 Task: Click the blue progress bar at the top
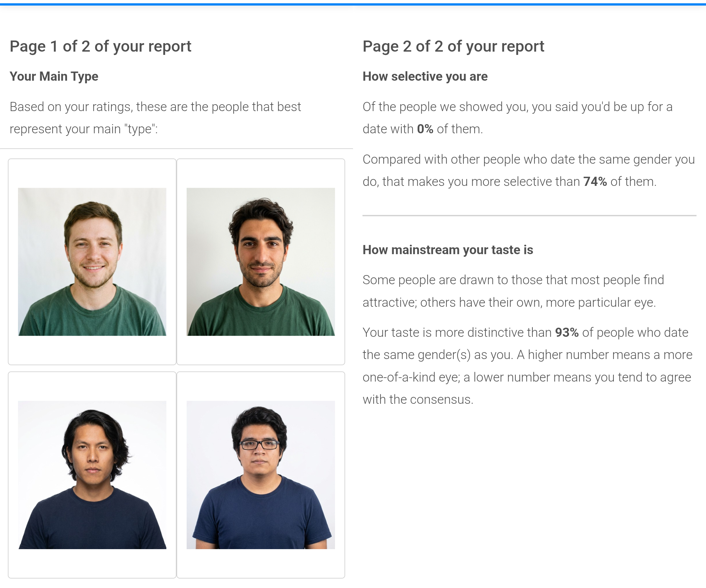[x=353, y=4]
